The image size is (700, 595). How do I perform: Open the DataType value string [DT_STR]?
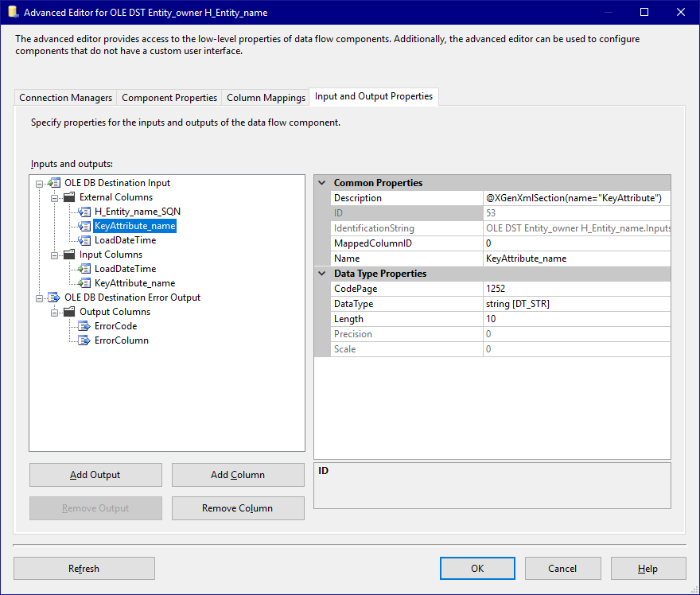(x=577, y=304)
